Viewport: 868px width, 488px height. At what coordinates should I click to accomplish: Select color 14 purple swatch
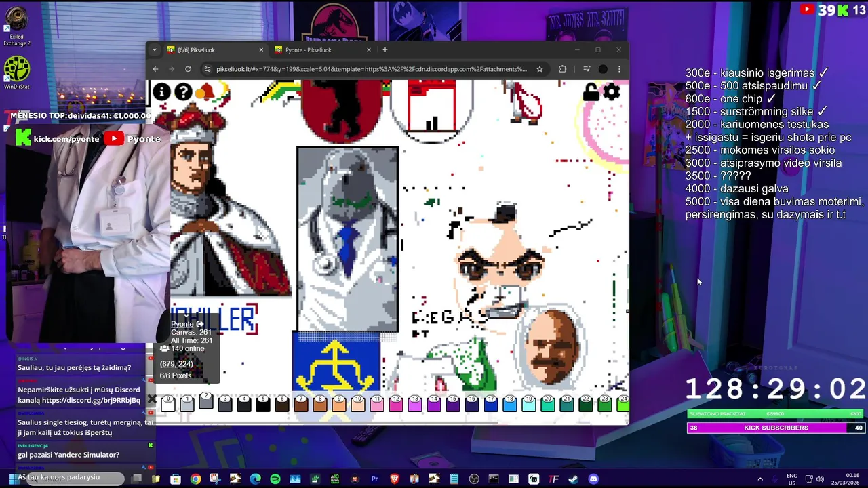[x=433, y=403]
